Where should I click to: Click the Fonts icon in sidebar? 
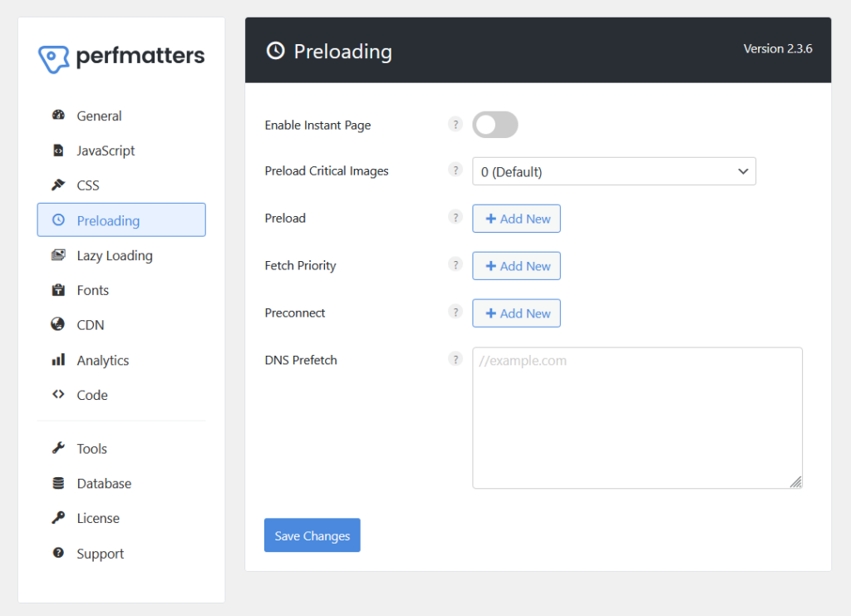point(58,290)
